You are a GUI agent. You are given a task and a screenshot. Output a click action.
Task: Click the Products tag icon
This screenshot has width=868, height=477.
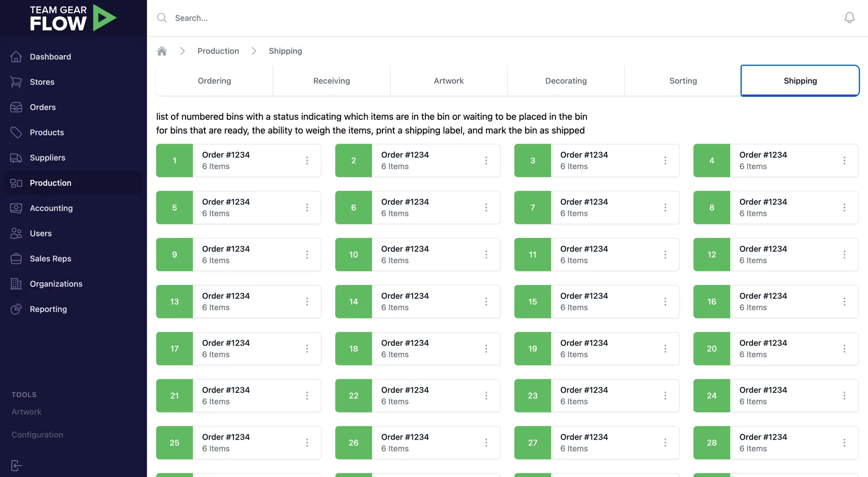coord(16,132)
